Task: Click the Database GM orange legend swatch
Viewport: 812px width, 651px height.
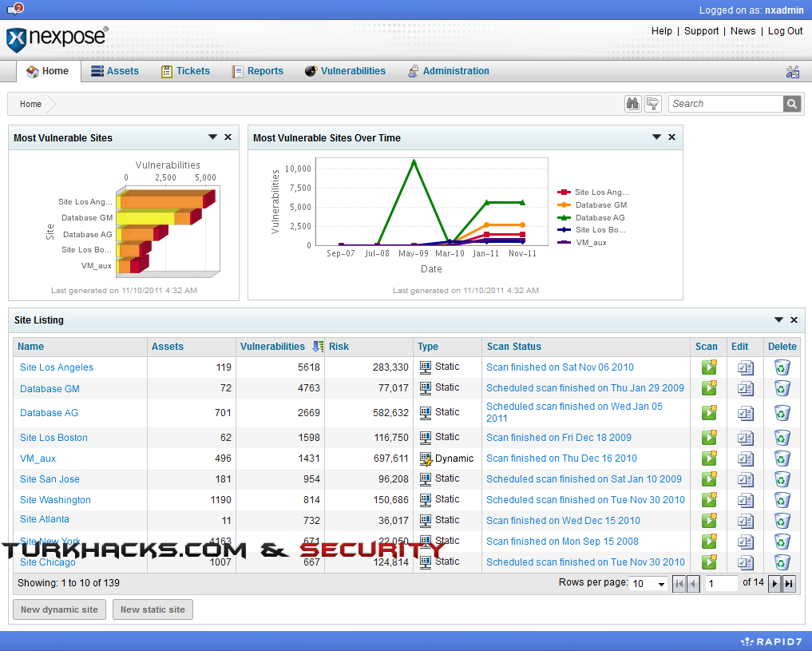Action: [564, 205]
